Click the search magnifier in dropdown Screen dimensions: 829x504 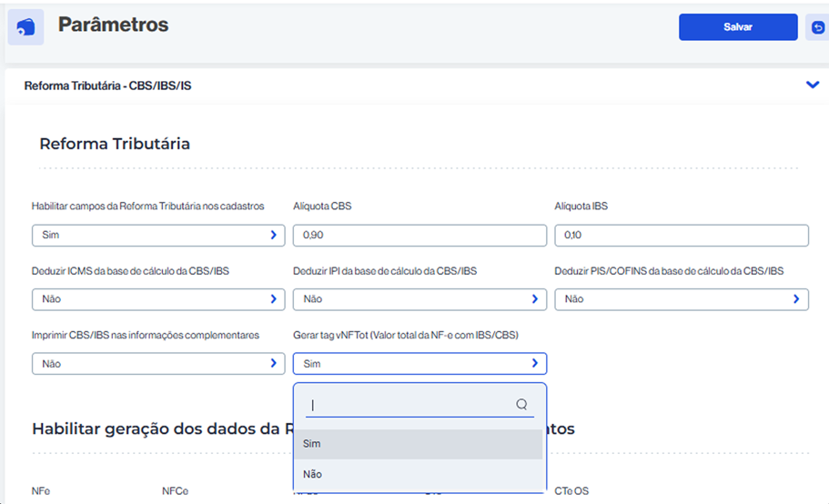point(521,404)
